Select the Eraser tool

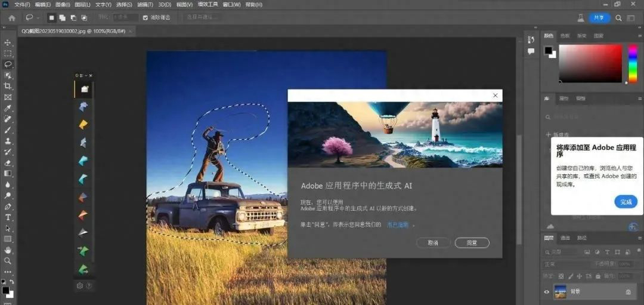8,163
